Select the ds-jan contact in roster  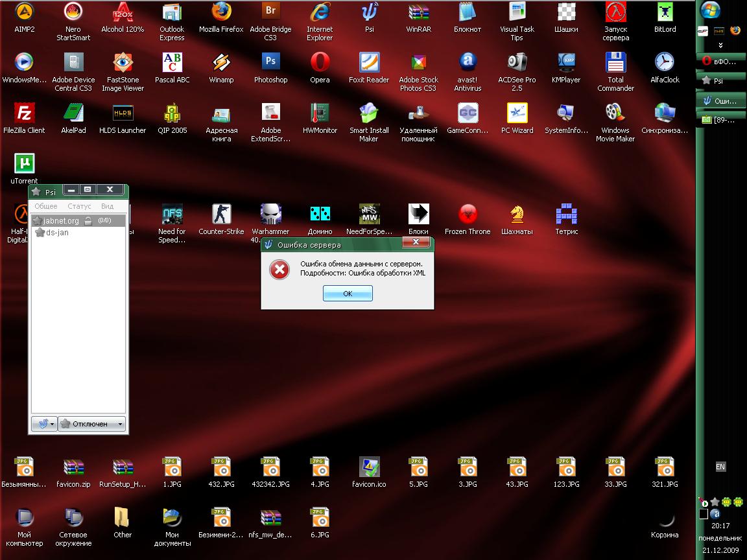(57, 233)
